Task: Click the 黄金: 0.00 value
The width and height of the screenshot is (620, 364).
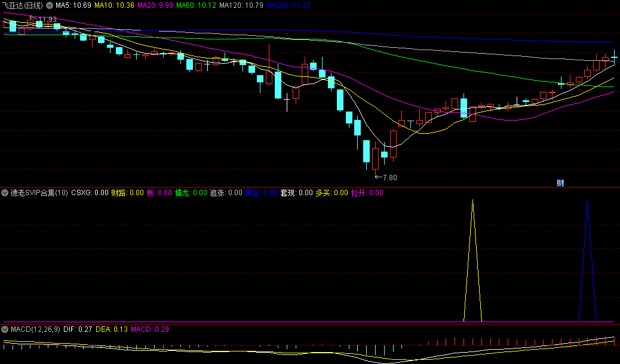Action: tap(262, 193)
